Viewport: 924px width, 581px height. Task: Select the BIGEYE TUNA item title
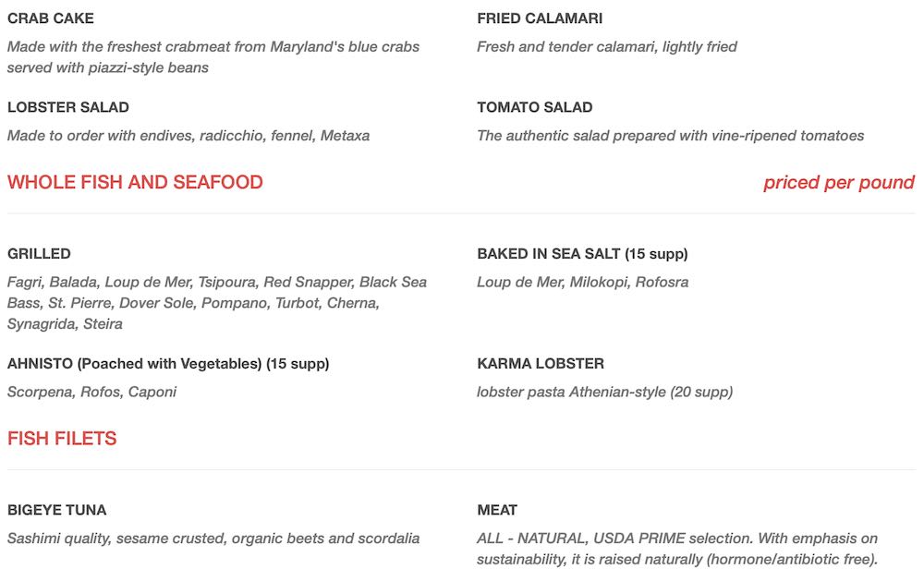click(x=56, y=510)
